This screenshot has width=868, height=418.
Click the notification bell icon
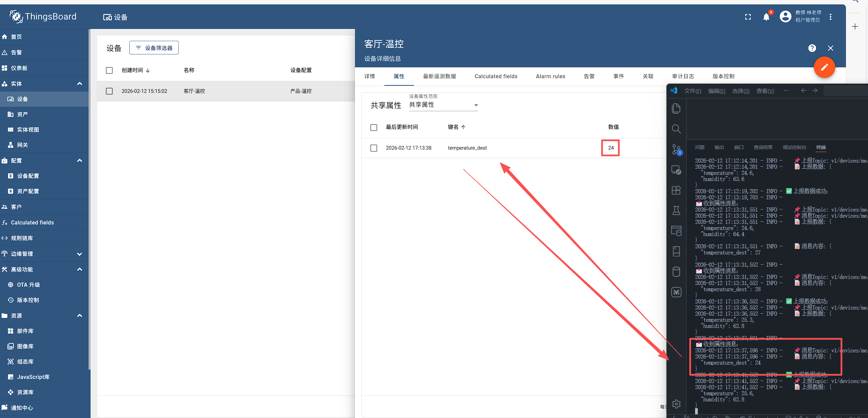[766, 17]
